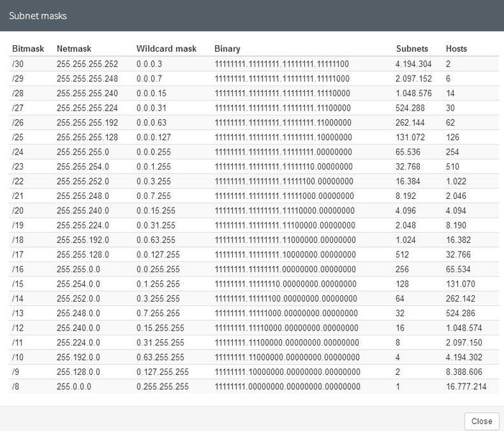Click the Hosts column header
This screenshot has width=504, height=431.
click(x=456, y=49)
